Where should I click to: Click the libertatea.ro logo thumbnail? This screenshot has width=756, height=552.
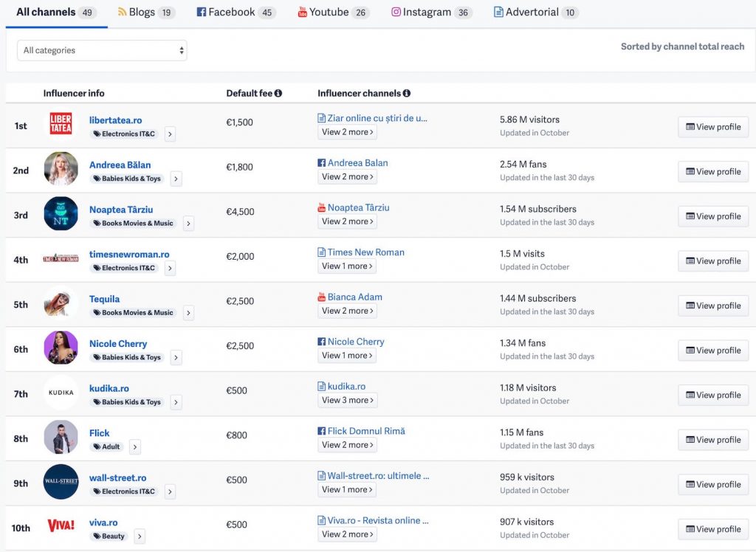(61, 124)
